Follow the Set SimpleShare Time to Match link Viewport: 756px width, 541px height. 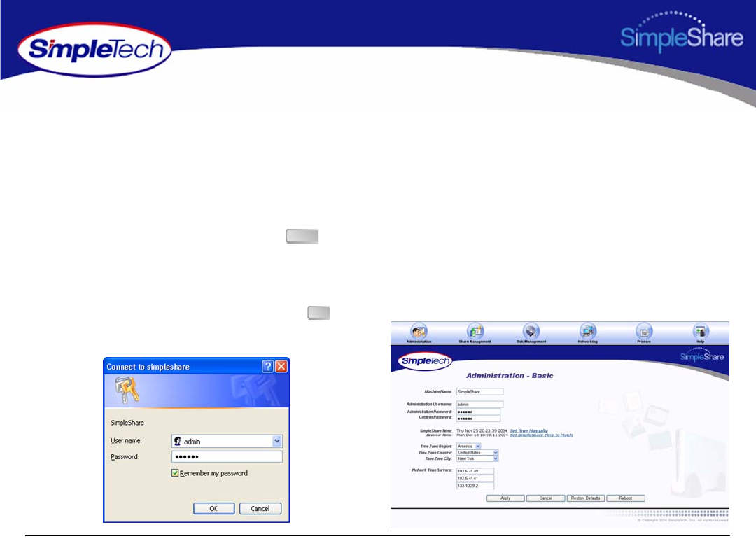(x=541, y=435)
